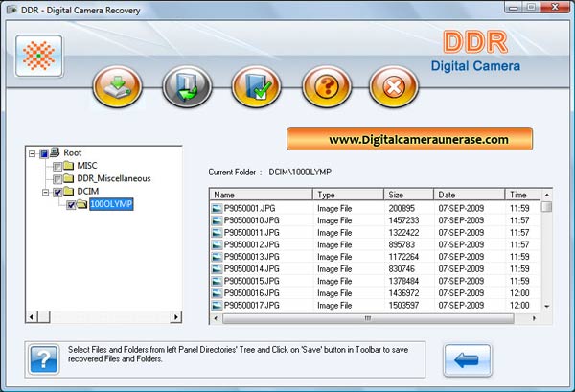Screen dimensions: 575x392
Task: Select file P90500011.JPG
Action: pyautogui.click(x=251, y=233)
